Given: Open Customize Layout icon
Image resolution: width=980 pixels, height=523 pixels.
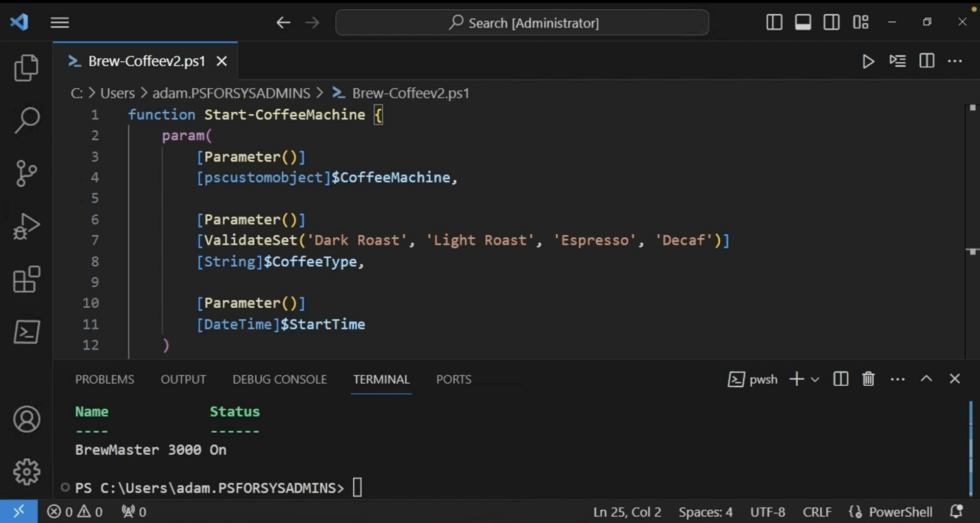Looking at the screenshot, I should point(861,22).
